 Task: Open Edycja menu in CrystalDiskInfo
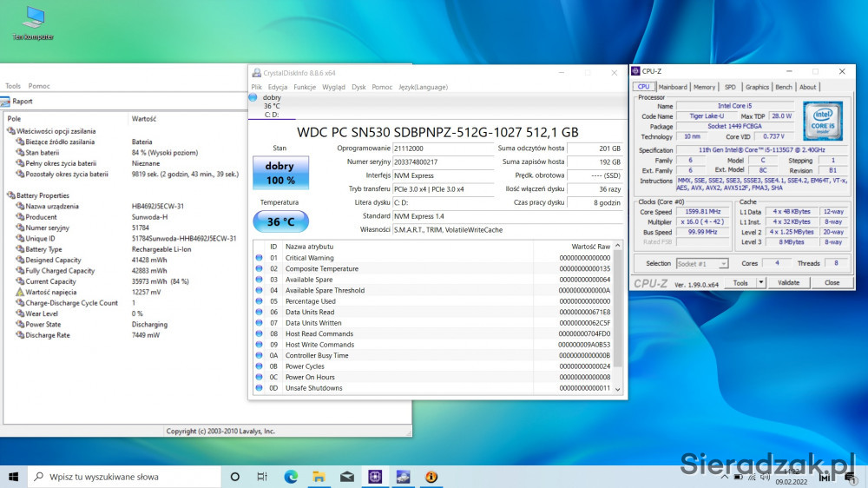[278, 87]
